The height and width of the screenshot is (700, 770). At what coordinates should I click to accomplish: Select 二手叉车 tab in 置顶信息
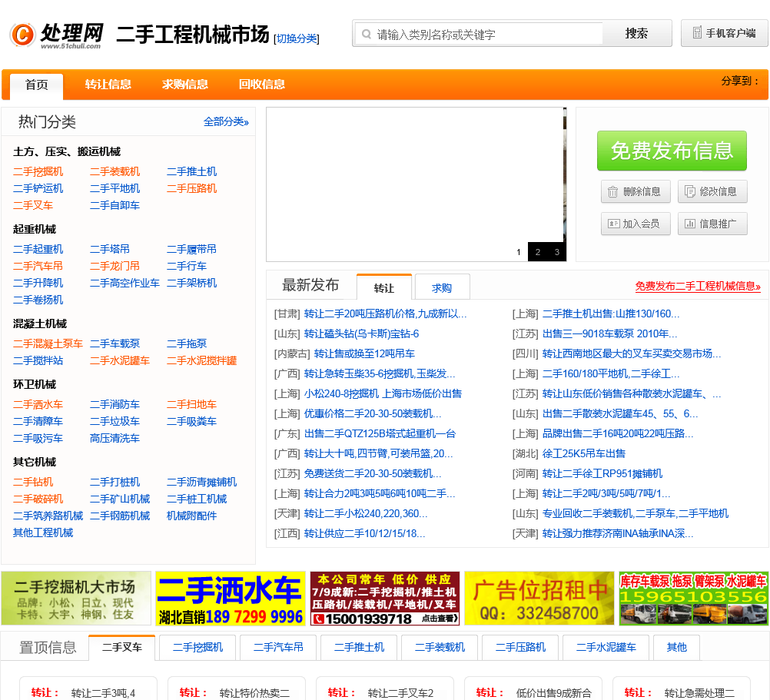pos(121,648)
